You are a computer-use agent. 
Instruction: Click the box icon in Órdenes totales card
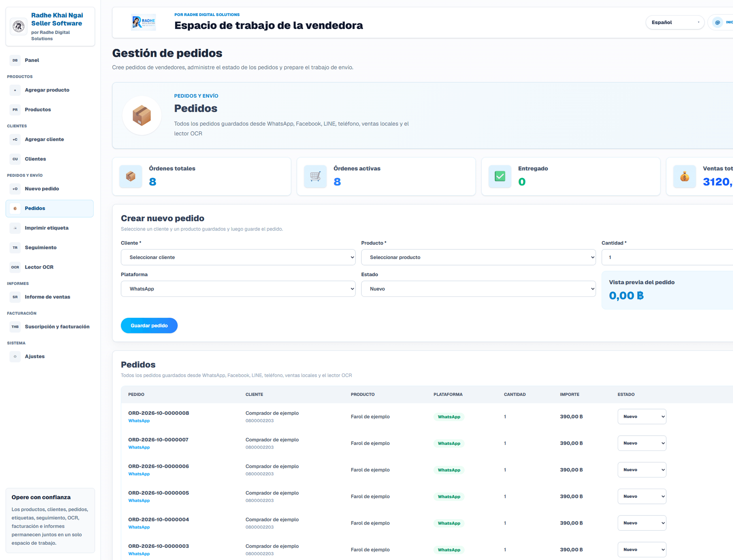tap(131, 176)
